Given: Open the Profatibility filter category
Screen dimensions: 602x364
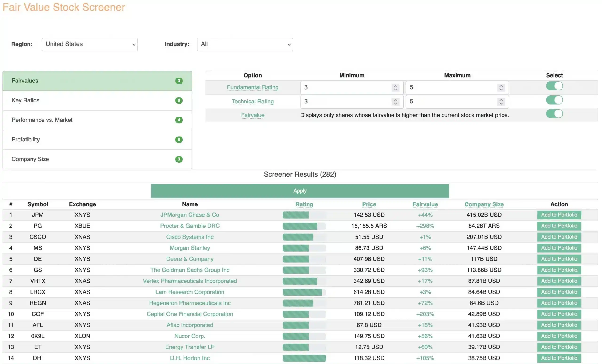Looking at the screenshot, I should coord(97,140).
